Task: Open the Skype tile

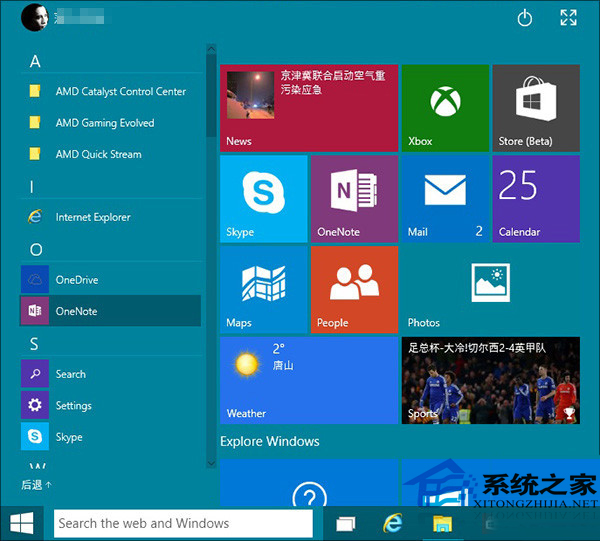Action: point(263,198)
